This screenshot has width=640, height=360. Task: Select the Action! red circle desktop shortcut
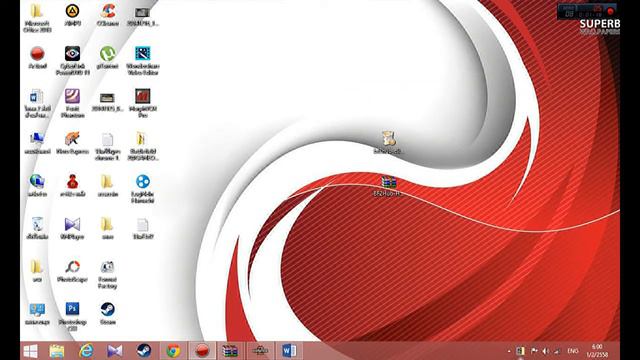click(x=37, y=57)
